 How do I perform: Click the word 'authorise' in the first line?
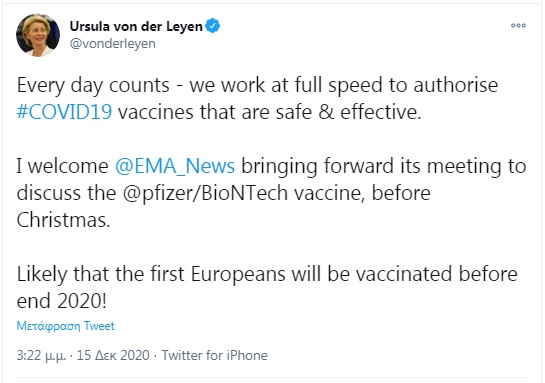point(456,85)
